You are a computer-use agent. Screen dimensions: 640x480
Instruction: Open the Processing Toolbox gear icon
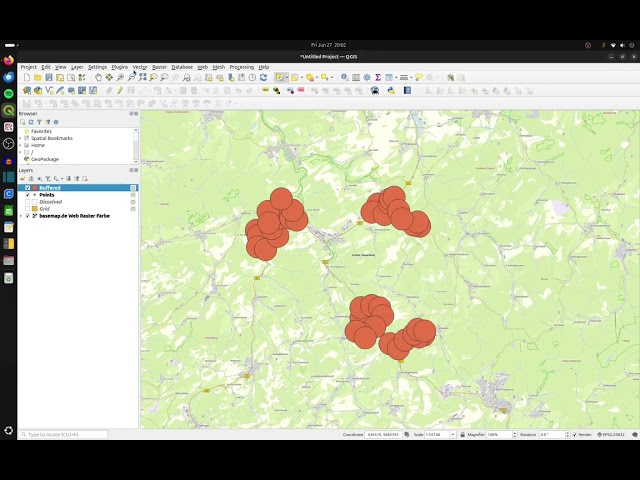point(367,78)
